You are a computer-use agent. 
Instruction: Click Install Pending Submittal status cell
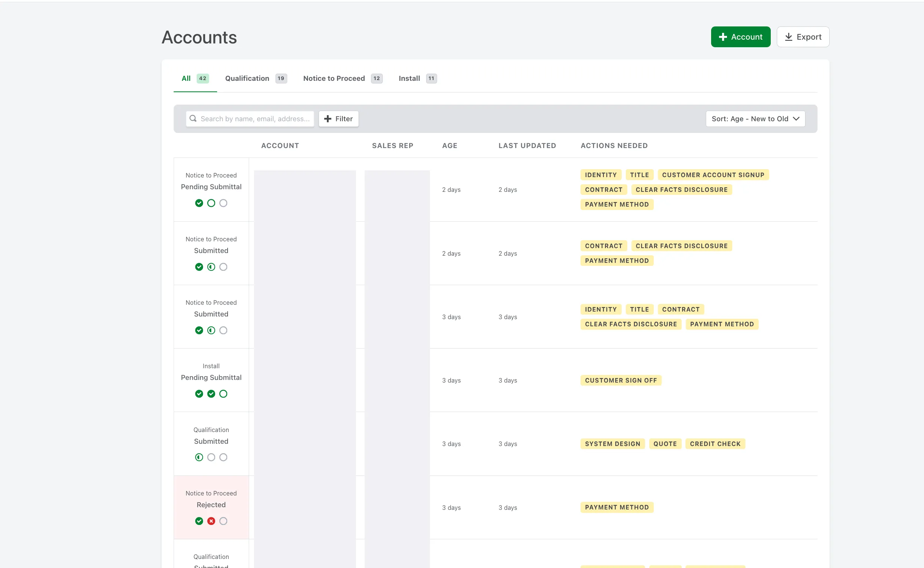pyautogui.click(x=211, y=380)
